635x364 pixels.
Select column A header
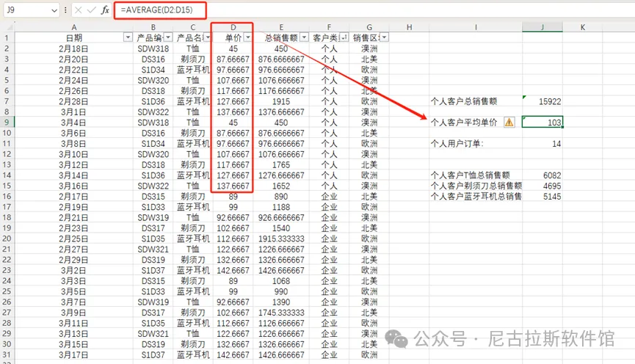point(73,27)
